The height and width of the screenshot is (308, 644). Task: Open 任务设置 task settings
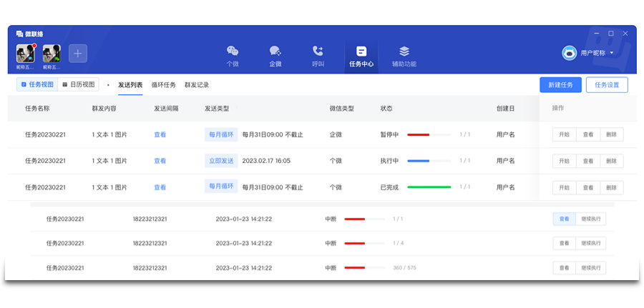click(607, 84)
